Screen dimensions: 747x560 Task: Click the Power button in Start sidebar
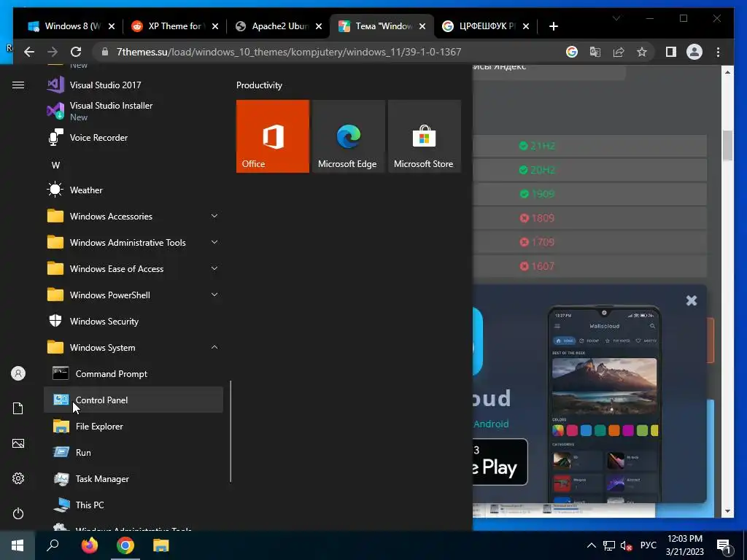pos(18,513)
